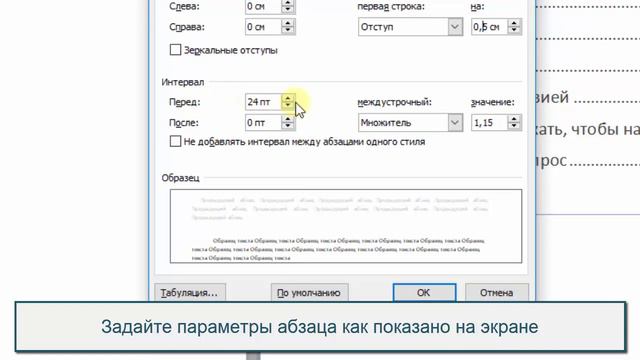Click the line spacing value field 1,15
This screenshot has height=360, width=640.
point(489,122)
